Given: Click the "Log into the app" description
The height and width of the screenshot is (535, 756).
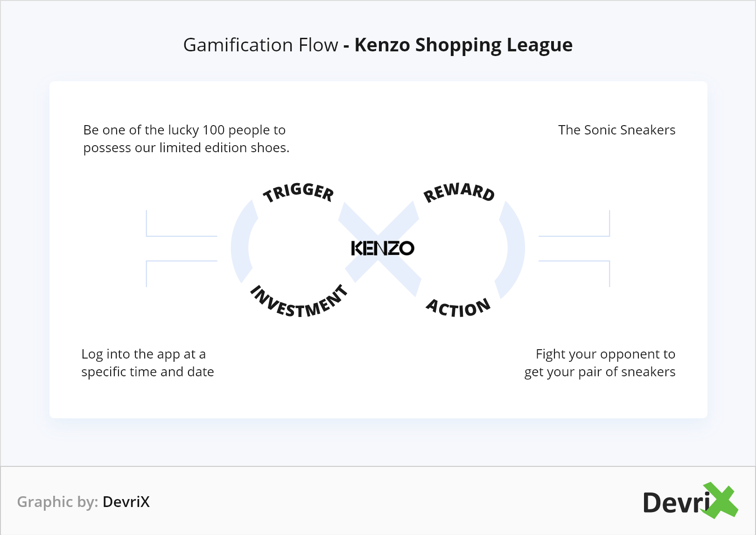Looking at the screenshot, I should (x=147, y=363).
